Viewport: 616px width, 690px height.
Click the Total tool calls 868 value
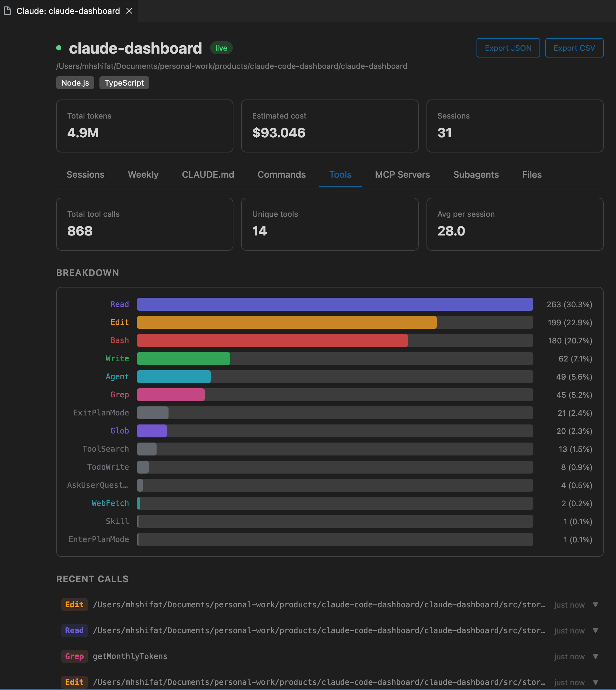(80, 231)
